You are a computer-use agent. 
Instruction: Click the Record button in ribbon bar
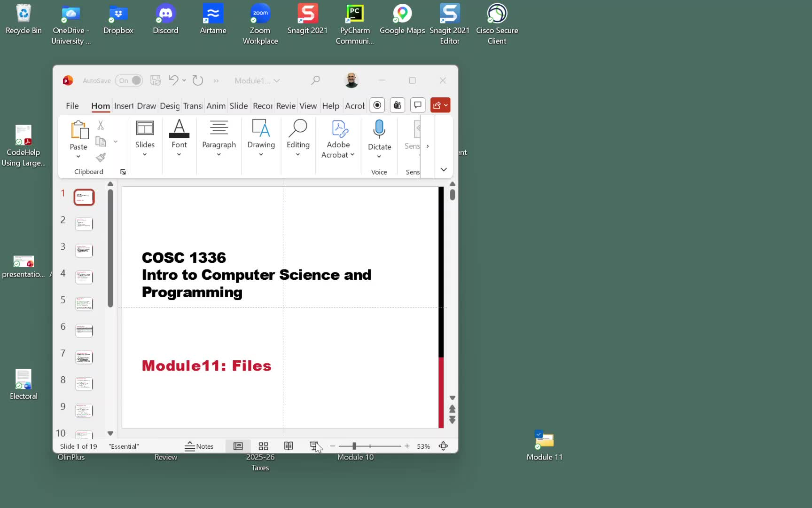(x=377, y=105)
